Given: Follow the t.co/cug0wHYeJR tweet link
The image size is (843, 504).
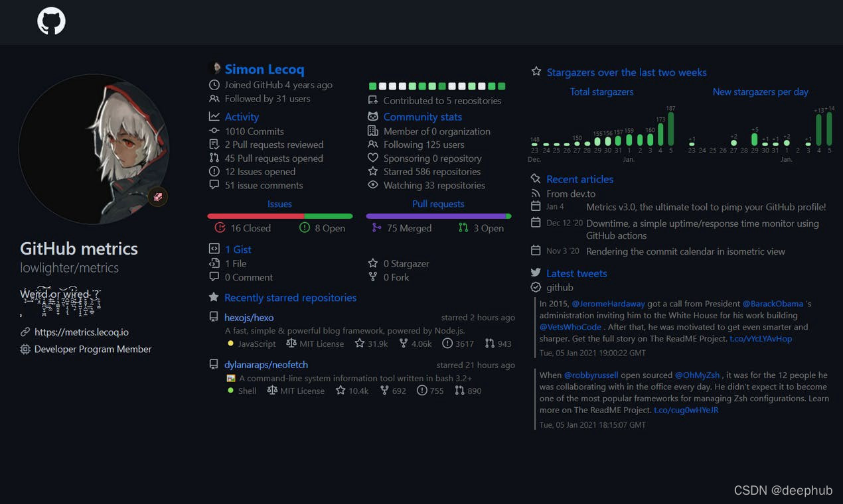Looking at the screenshot, I should pyautogui.click(x=686, y=410).
